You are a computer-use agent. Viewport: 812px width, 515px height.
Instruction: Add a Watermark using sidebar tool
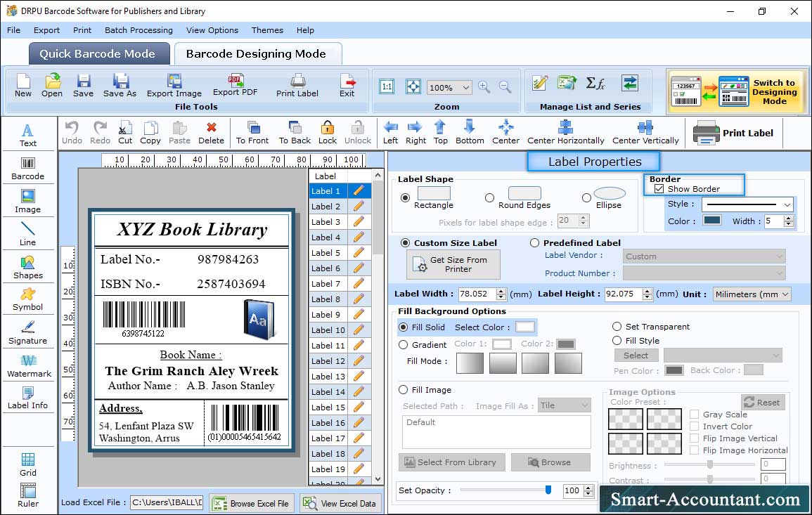click(29, 365)
